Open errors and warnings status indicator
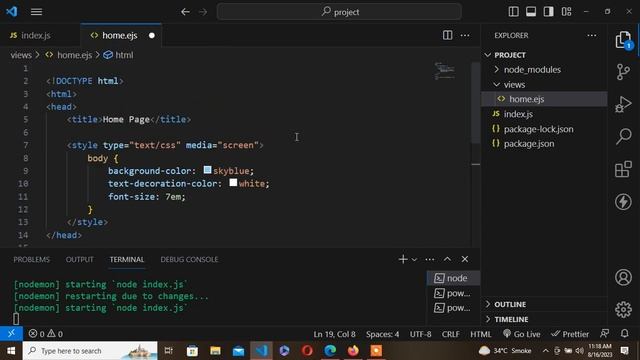640x360 pixels. click(x=45, y=334)
